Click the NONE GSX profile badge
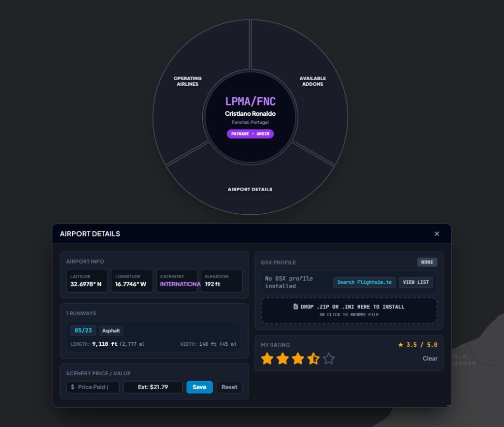The width and height of the screenshot is (504, 427). coord(427,262)
